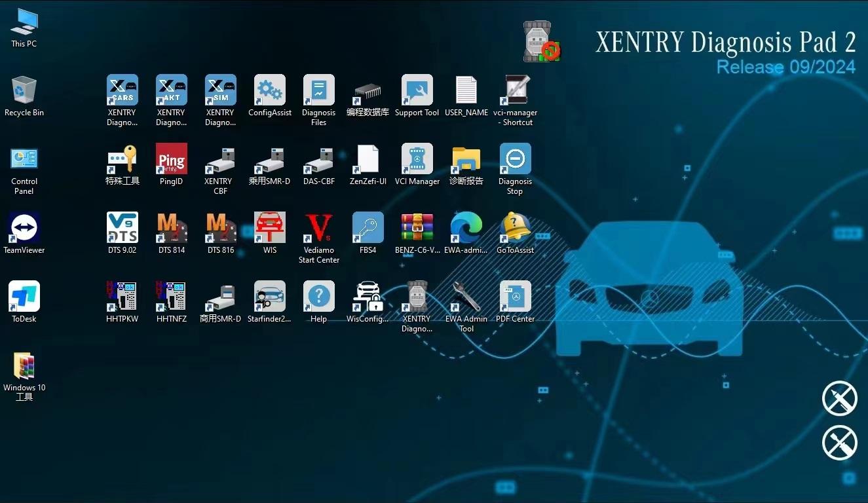Click the lower crossed-tools circle button
Screen dimensions: 868x503
[839, 442]
